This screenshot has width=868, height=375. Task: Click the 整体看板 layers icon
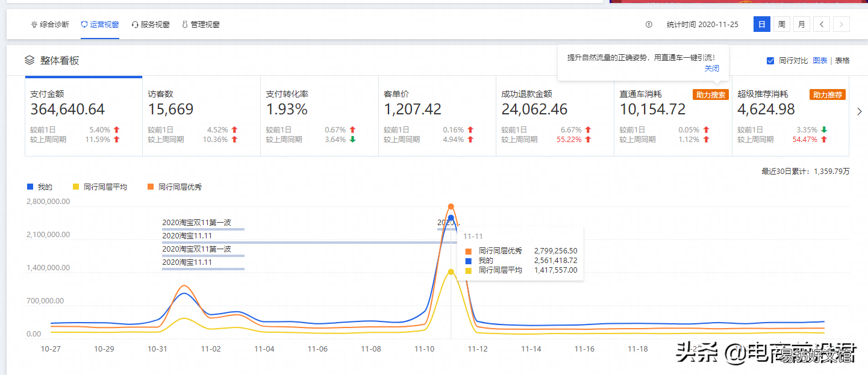click(30, 60)
